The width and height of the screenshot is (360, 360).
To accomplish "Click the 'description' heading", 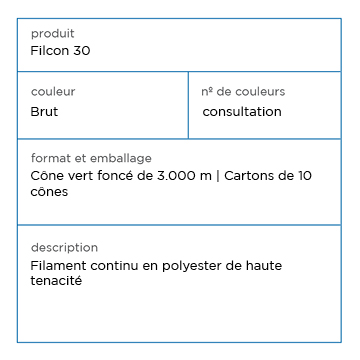I will 64,248.
